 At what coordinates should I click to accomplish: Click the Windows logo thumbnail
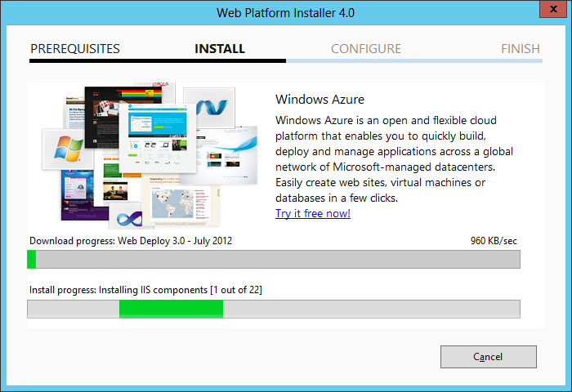pyautogui.click(x=68, y=149)
